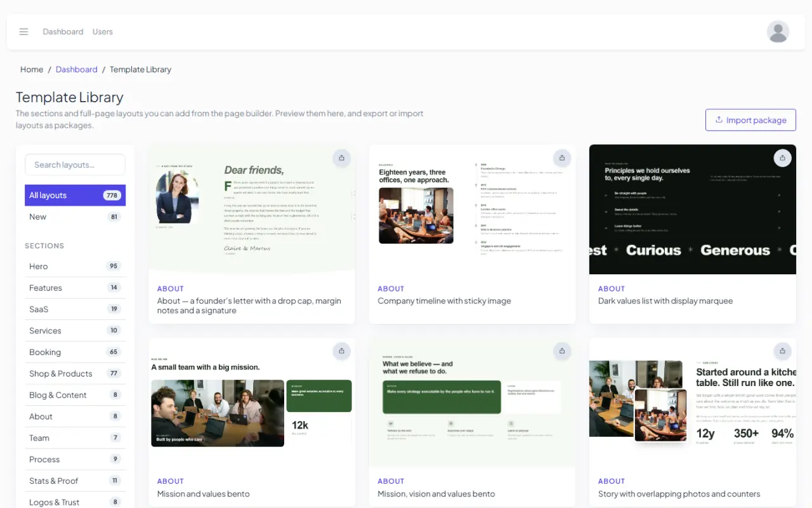
Task: Filter by Hero sections
Action: [75, 266]
